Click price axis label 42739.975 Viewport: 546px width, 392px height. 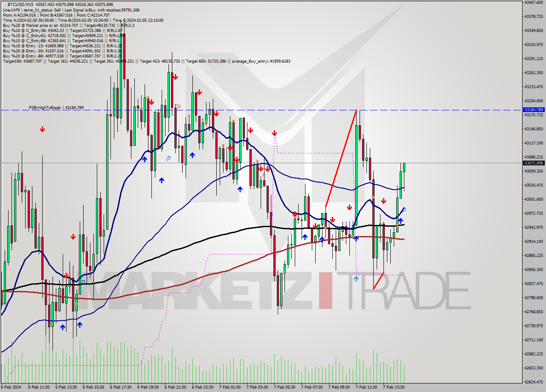pos(534,326)
